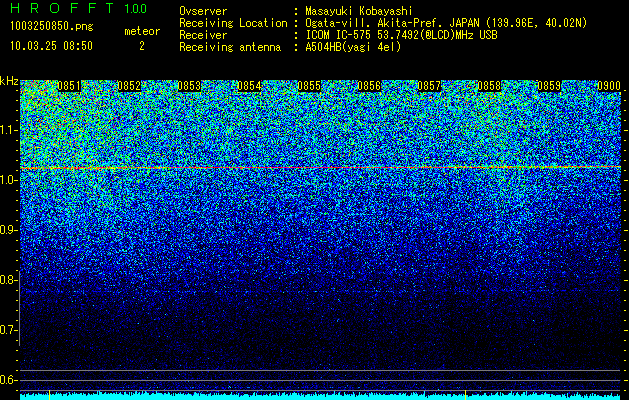Click the 0.6 frequency axis label
Screen dimensions: 629x400
pyautogui.click(x=9, y=380)
